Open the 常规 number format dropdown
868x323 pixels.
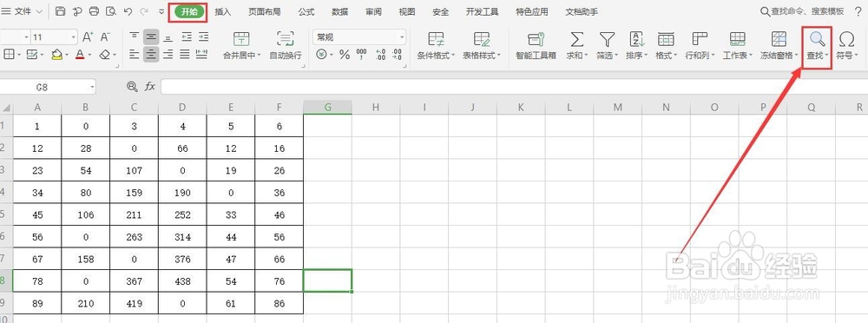pyautogui.click(x=403, y=37)
